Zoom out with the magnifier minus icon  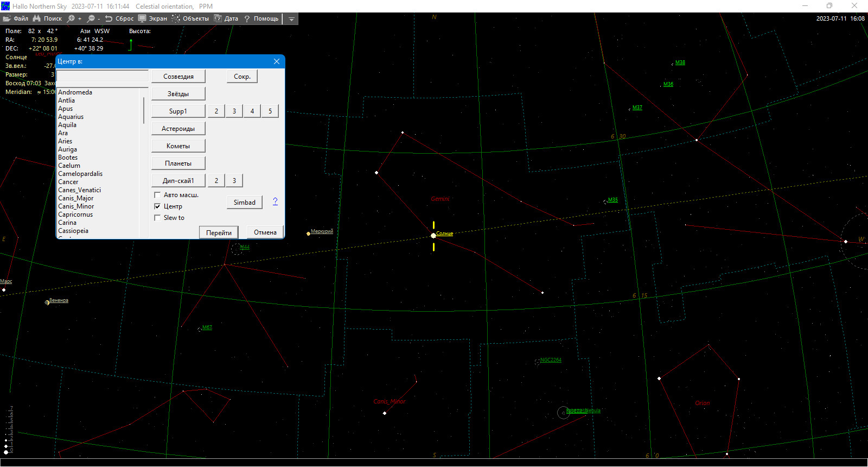tap(91, 18)
